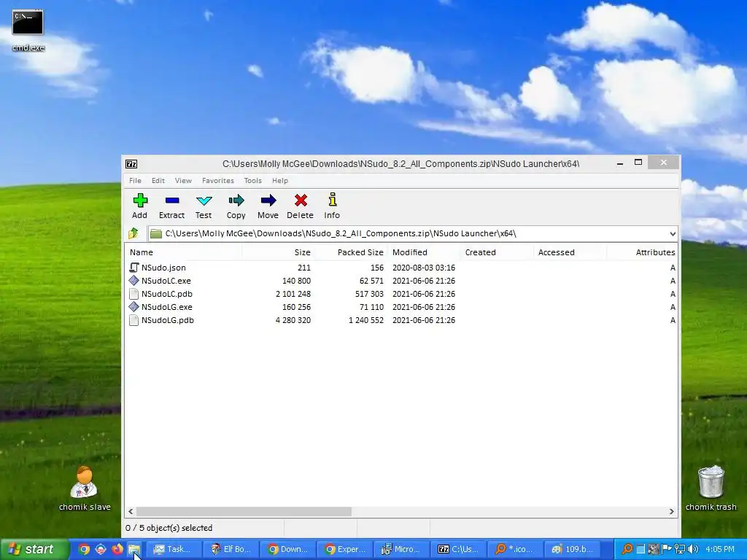Click the cmd.exe desktop icon
747x560 pixels.
(x=28, y=23)
